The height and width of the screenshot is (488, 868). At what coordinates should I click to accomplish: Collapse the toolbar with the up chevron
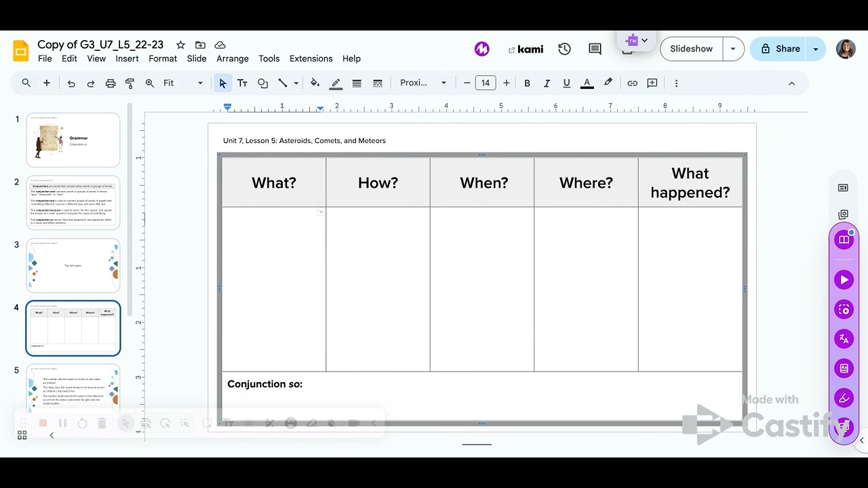(x=791, y=83)
